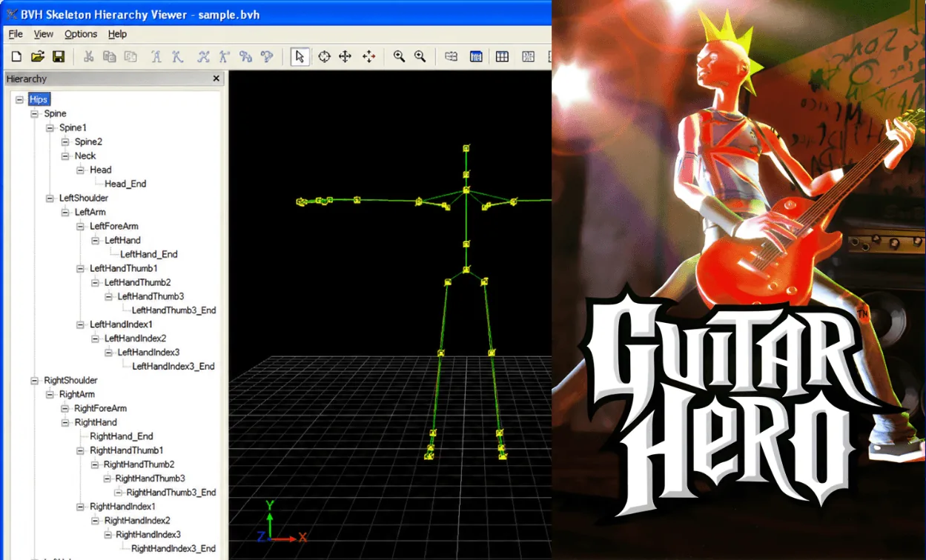Select the circular crosshair target tool
This screenshot has width=926, height=560.
coord(324,56)
